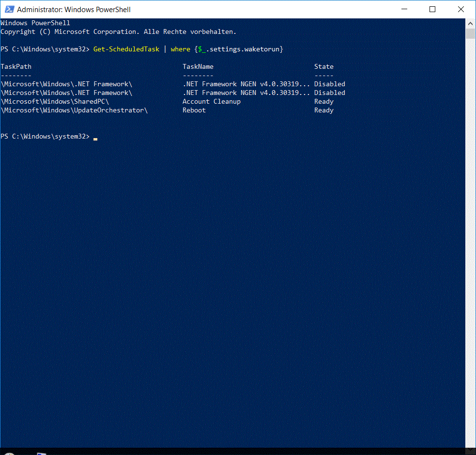Maximize the PowerShell window
The width and height of the screenshot is (476, 455).
pos(432,9)
